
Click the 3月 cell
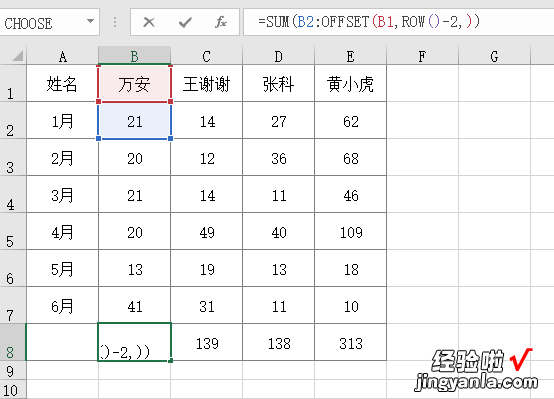click(x=63, y=194)
